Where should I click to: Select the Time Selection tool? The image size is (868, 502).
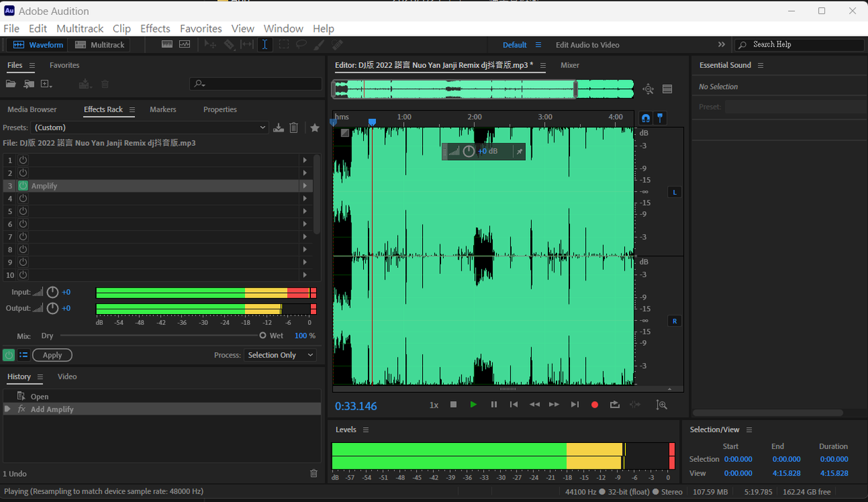tap(265, 45)
